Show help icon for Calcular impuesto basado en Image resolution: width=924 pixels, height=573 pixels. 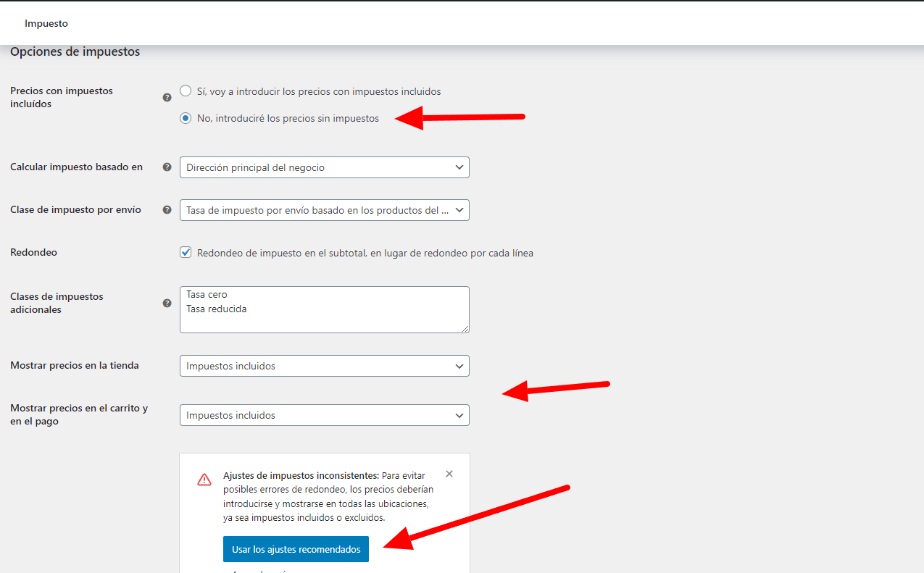[x=167, y=167]
